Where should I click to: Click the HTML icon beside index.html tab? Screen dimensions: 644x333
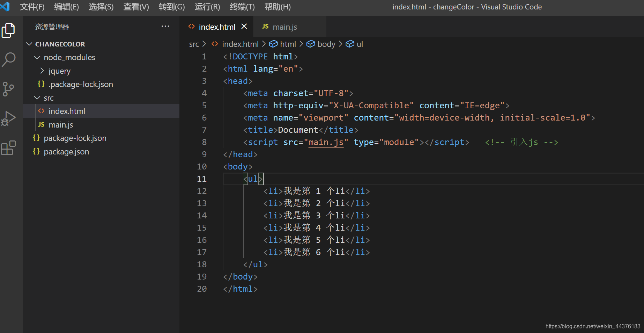click(191, 26)
